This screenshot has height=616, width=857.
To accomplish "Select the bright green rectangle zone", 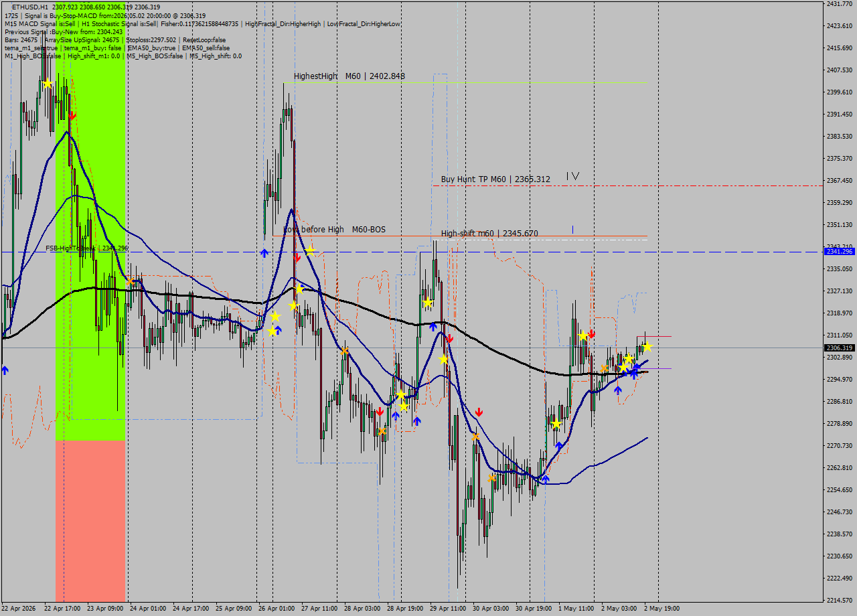I will (x=91, y=221).
